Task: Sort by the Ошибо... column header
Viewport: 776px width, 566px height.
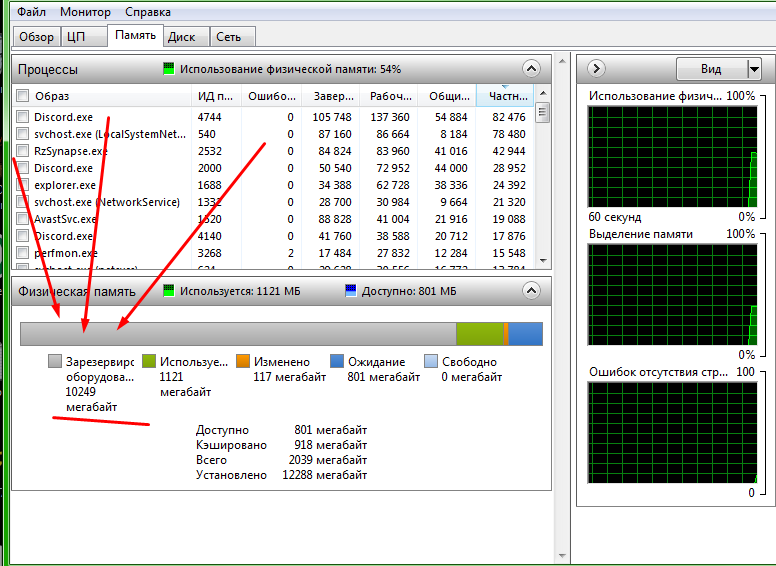Action: 272,96
